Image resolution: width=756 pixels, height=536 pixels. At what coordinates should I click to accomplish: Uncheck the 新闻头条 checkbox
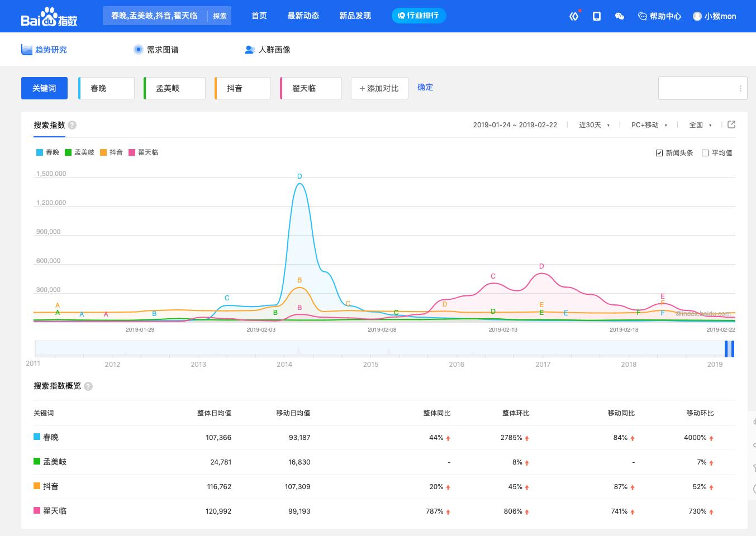tap(659, 152)
